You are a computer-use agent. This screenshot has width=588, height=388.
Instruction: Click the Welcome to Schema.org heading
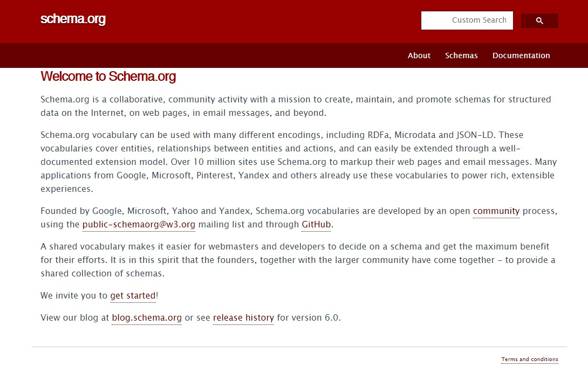108,77
